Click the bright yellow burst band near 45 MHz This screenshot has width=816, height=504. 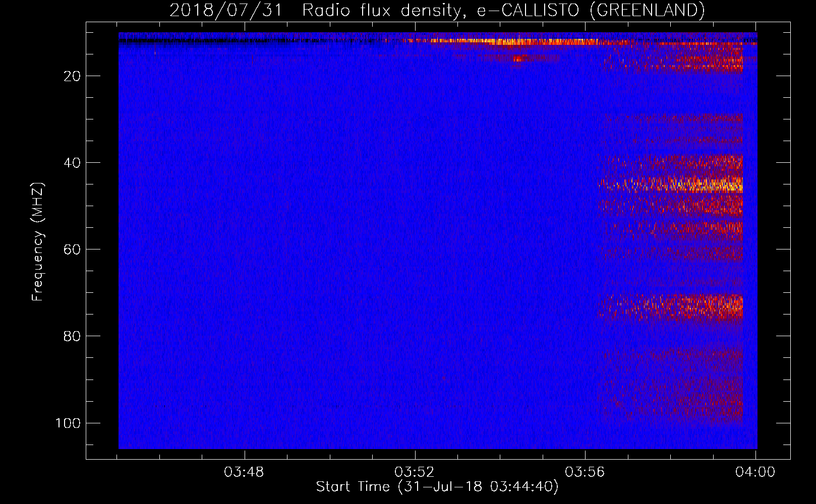pyautogui.click(x=671, y=184)
